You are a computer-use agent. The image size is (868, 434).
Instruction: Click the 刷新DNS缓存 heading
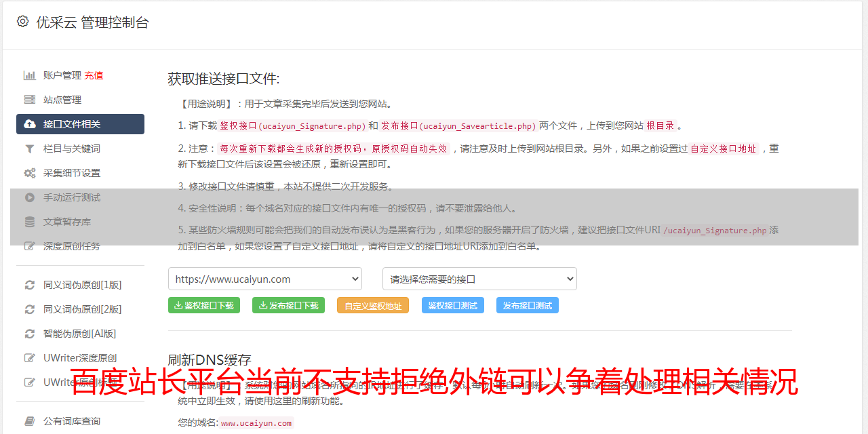coord(210,360)
